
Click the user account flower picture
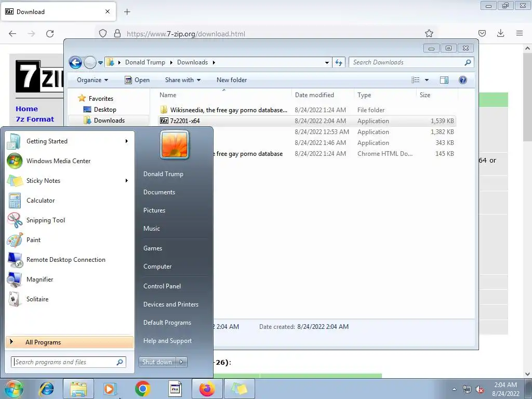[x=175, y=145]
